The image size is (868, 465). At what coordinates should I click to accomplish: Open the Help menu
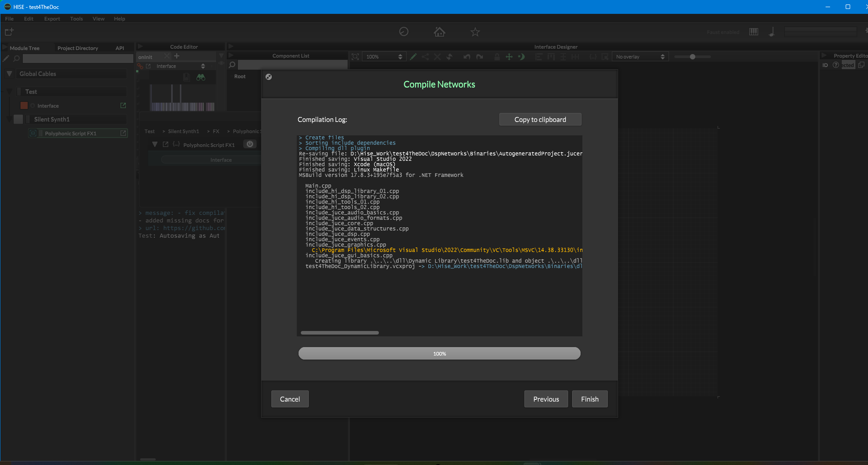(x=119, y=19)
